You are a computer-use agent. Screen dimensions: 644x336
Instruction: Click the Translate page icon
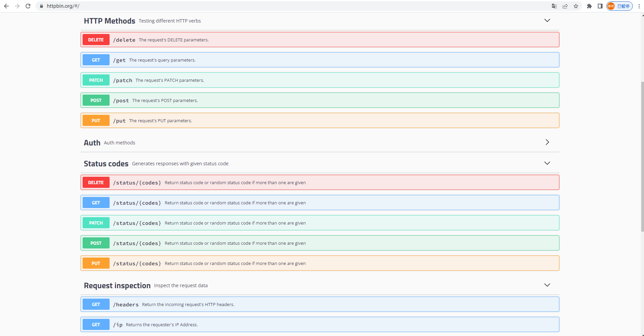coord(554,6)
